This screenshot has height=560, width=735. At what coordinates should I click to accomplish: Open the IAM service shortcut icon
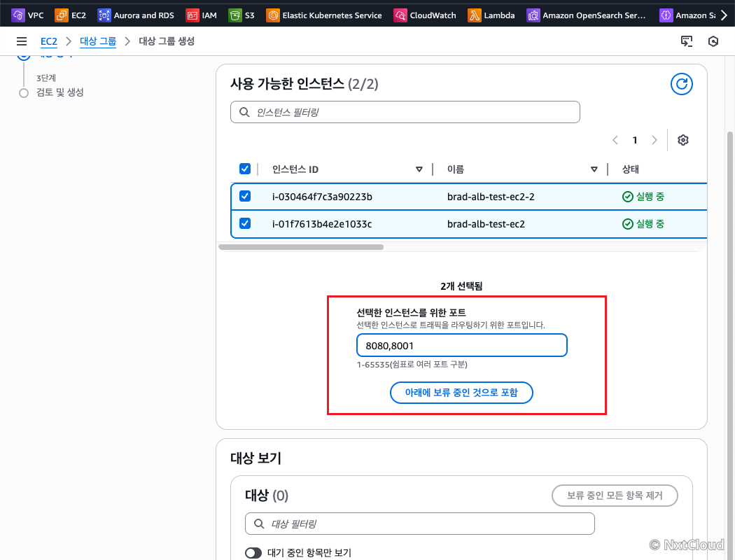tap(192, 15)
